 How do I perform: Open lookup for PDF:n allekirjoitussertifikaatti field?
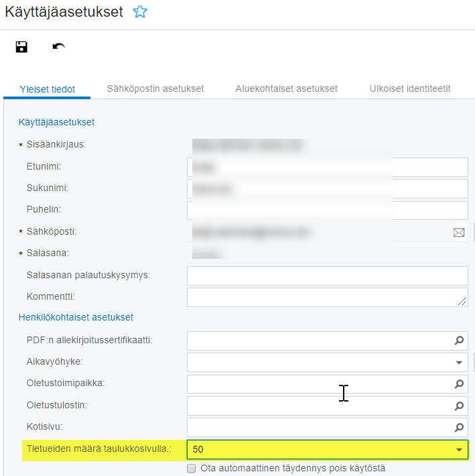459,341
